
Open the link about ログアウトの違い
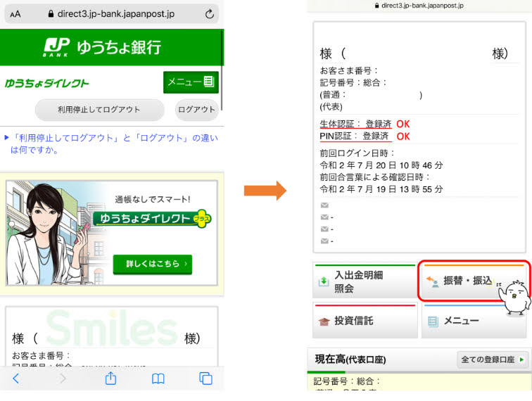coord(114,144)
